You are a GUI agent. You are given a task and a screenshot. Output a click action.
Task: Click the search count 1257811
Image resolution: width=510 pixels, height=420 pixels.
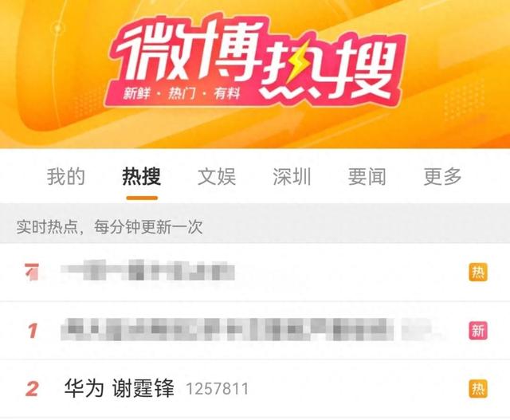pyautogui.click(x=217, y=389)
